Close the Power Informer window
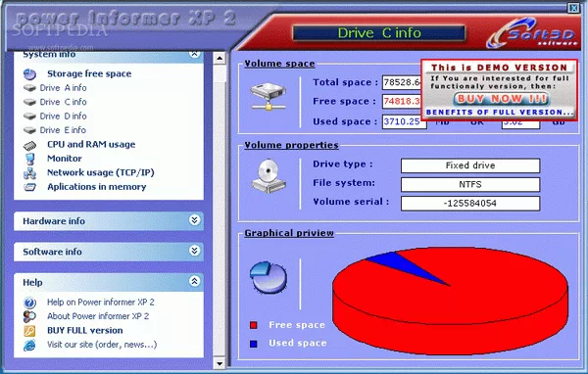Image resolution: width=588 pixels, height=374 pixels. click(573, 8)
